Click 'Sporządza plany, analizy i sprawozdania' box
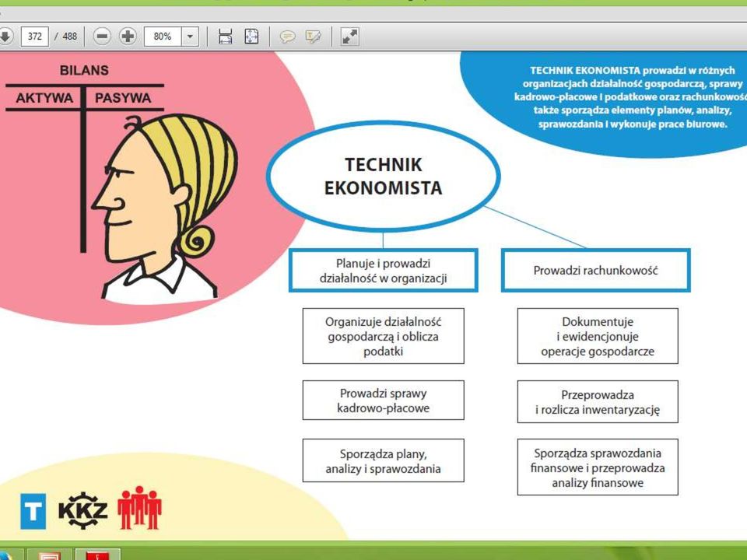This screenshot has height=560, width=747. 383,461
